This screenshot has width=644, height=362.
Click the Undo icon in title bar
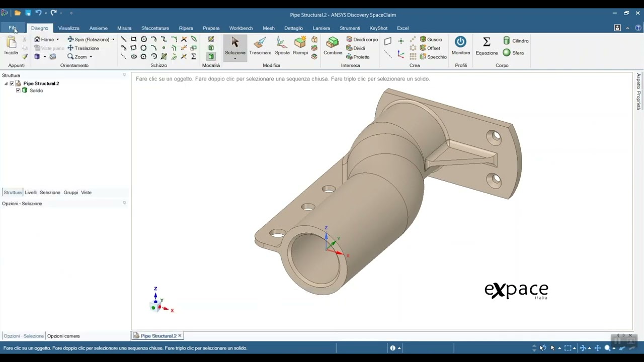[x=38, y=13]
